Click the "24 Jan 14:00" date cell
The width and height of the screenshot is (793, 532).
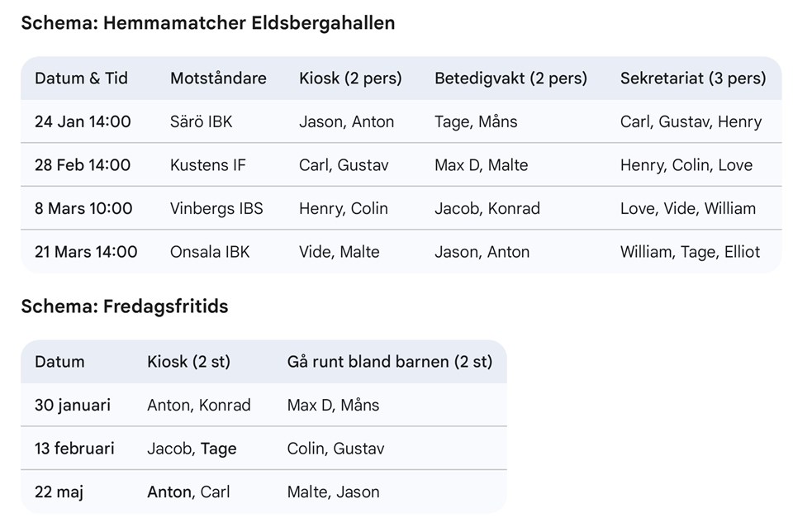pyautogui.click(x=83, y=121)
